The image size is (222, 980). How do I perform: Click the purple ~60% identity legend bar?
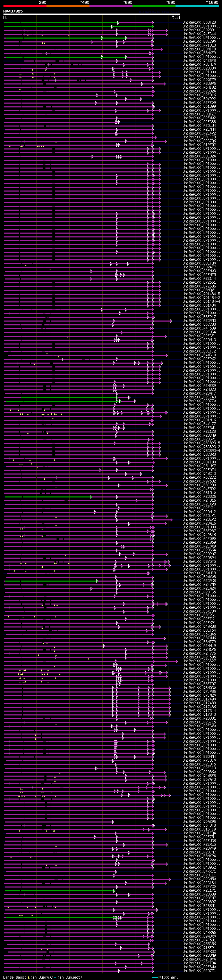point(111,6)
